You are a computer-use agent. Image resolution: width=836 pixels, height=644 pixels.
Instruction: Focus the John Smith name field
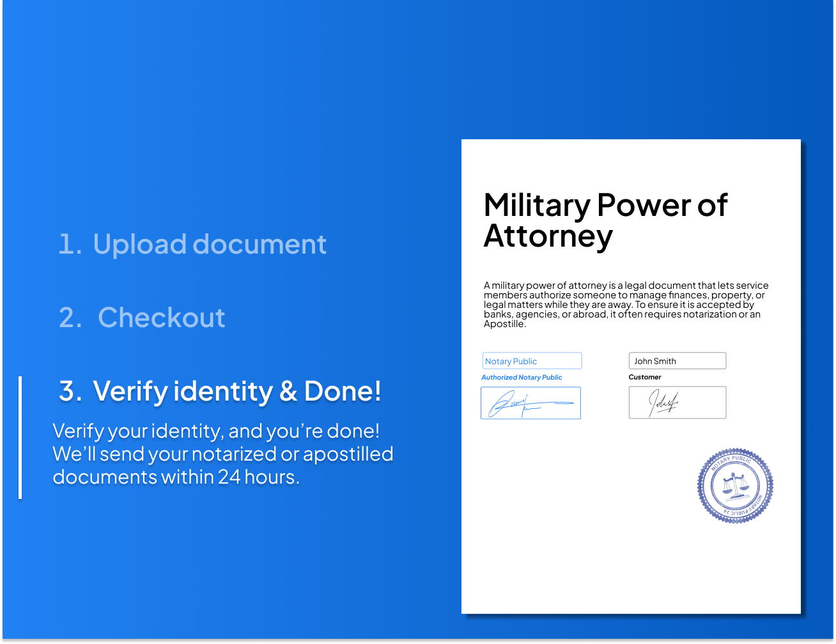[677, 361]
